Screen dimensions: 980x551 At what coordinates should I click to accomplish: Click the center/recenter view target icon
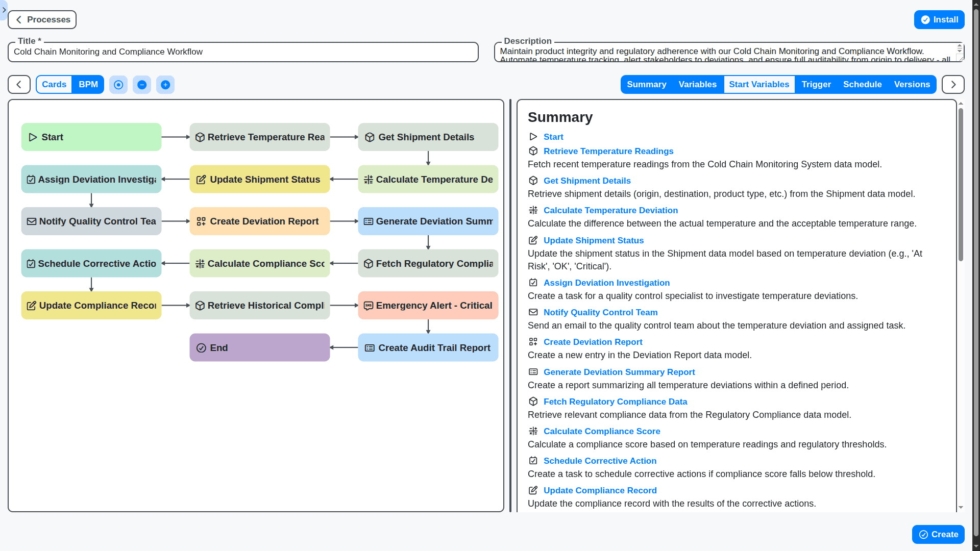point(118,85)
